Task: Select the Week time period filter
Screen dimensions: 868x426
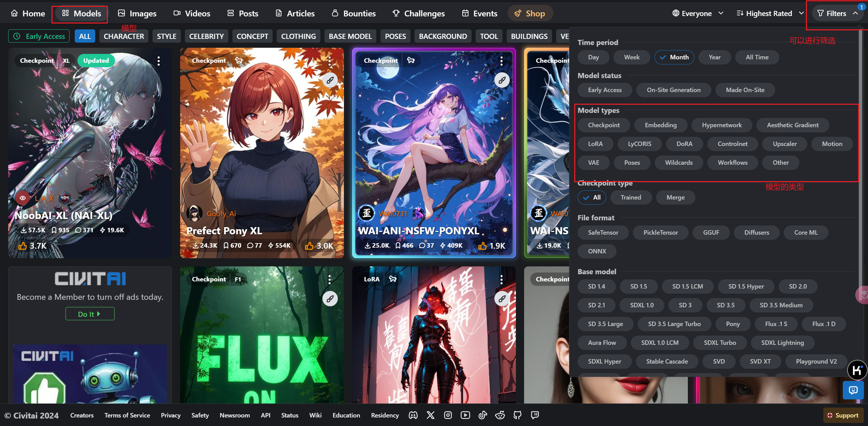Action: click(632, 57)
